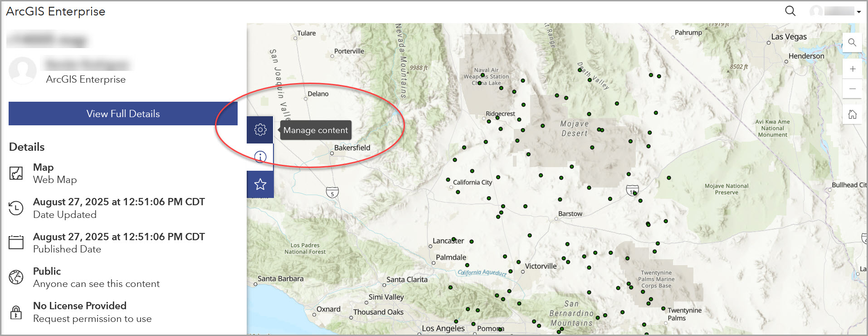Image resolution: width=868 pixels, height=336 pixels.
Task: Click the Mojave National Preserve label
Action: click(x=727, y=189)
